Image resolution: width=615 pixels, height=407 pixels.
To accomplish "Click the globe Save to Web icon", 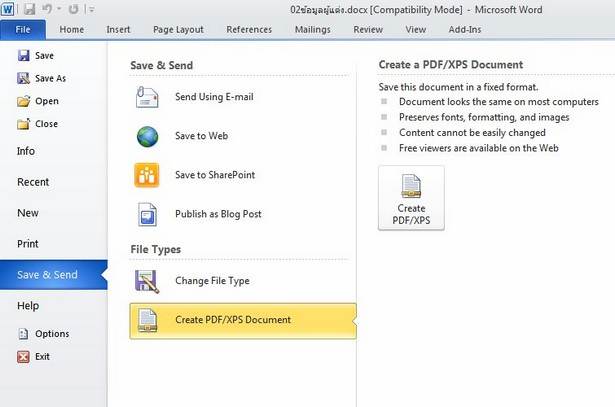I will (x=147, y=136).
